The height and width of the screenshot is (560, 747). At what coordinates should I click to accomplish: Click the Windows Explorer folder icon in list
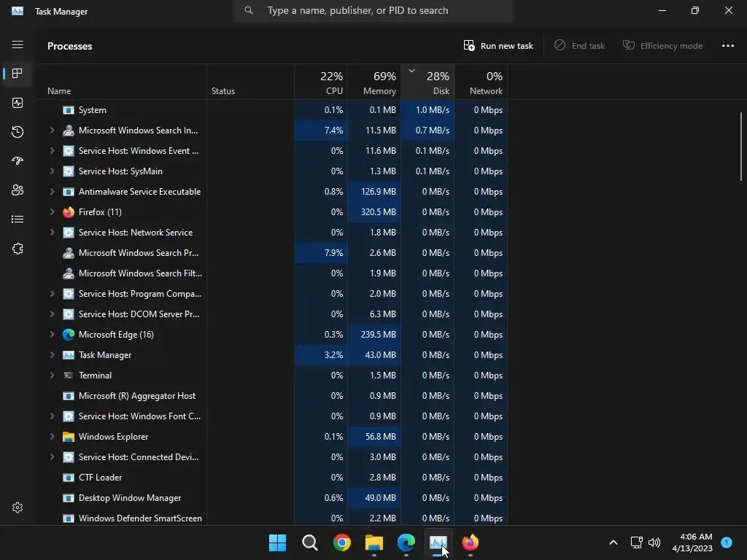click(69, 437)
